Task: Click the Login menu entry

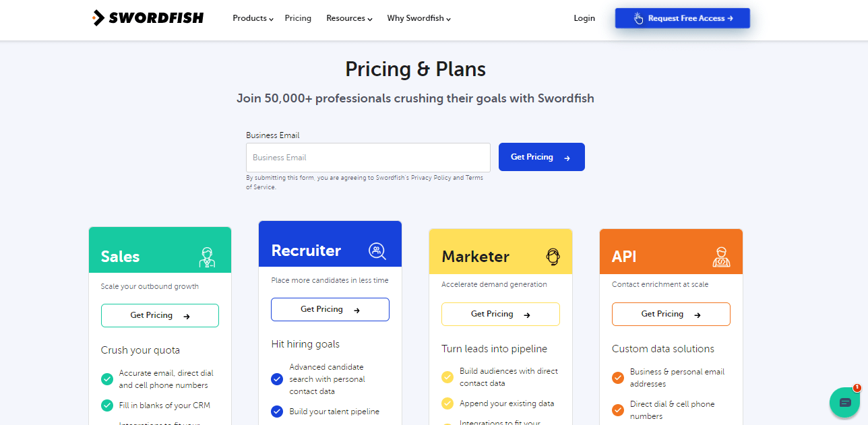Action: tap(584, 18)
